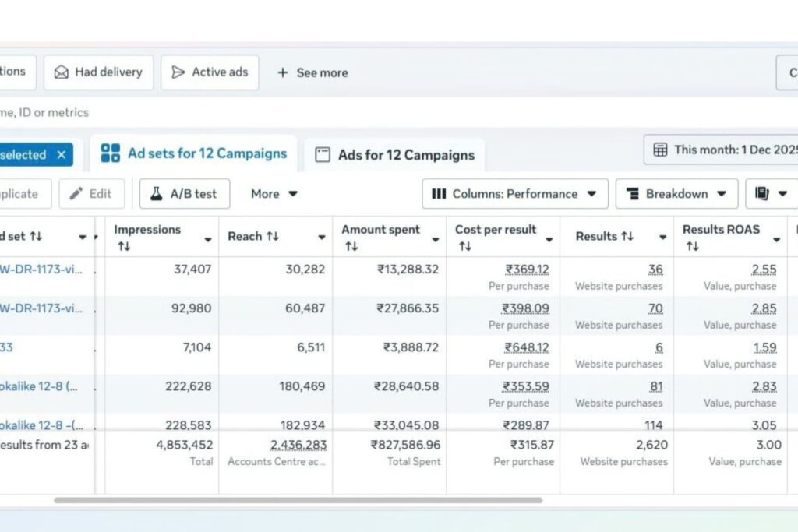Click the Active ads play icon
This screenshot has width=798, height=532.
pyautogui.click(x=177, y=72)
